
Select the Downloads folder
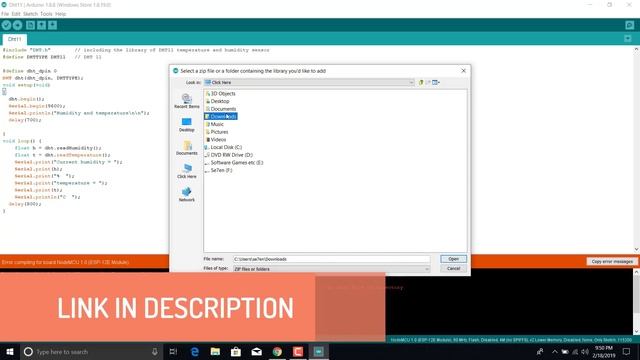click(221, 117)
